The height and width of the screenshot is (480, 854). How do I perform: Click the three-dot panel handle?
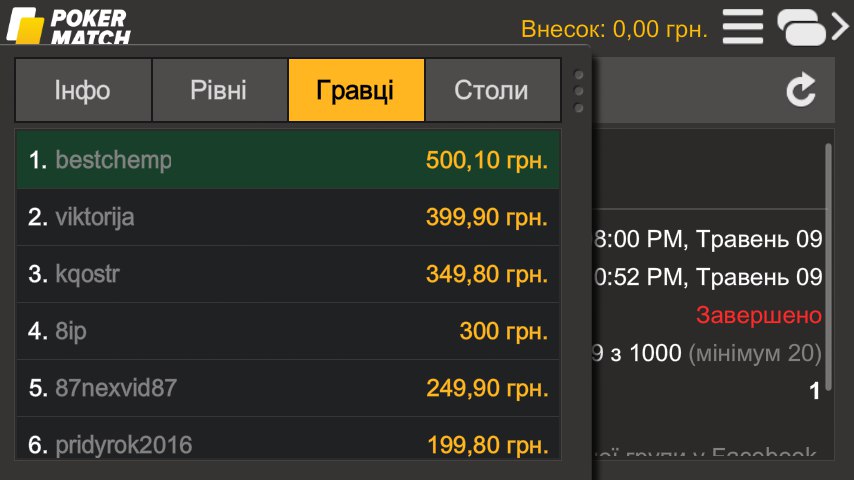point(578,91)
